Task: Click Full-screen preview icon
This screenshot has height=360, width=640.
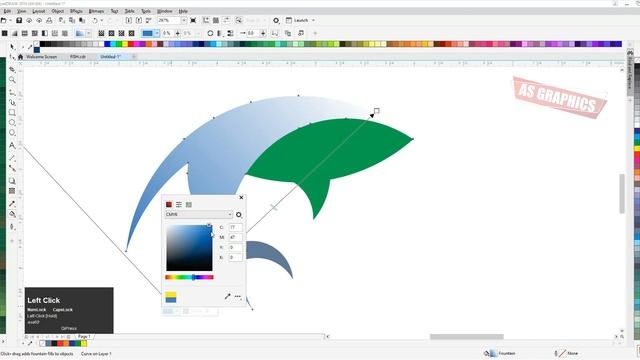Action: 193,20
